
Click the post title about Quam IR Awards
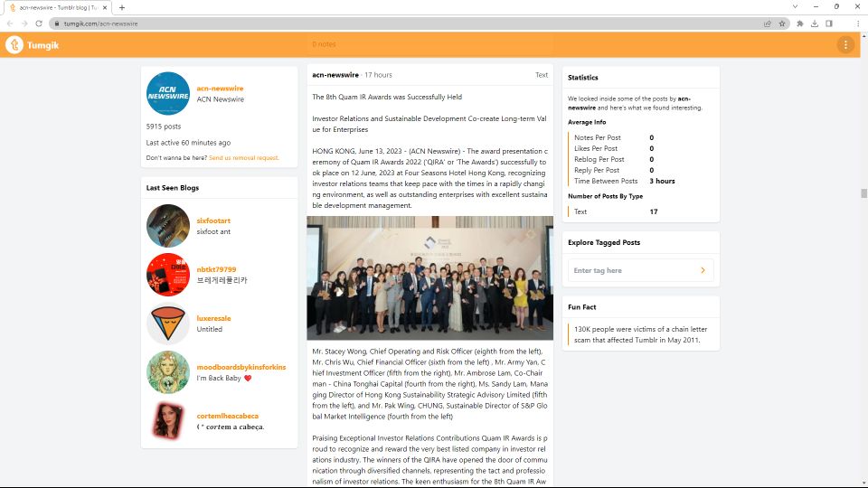(x=387, y=97)
